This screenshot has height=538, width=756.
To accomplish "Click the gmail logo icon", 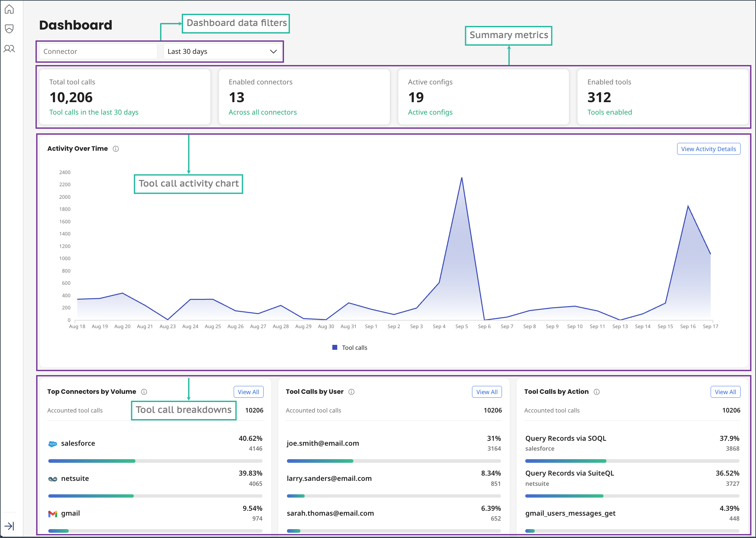I will pyautogui.click(x=53, y=514).
